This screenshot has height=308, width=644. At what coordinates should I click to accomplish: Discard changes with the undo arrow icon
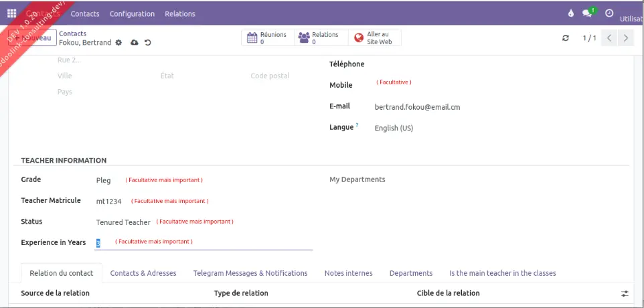148,43
